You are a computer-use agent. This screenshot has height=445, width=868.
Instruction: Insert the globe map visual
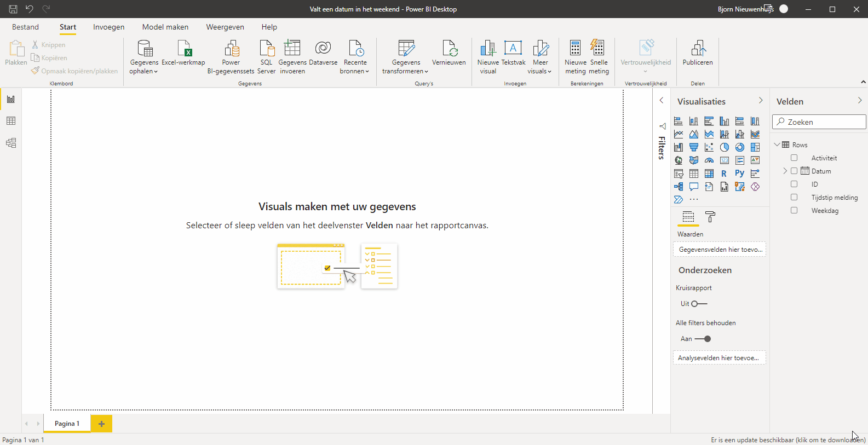coord(679,160)
